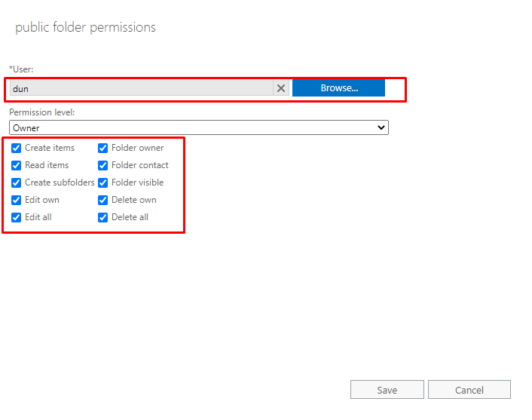Save the public folder permissions
Image resolution: width=532 pixels, height=420 pixels.
387,390
